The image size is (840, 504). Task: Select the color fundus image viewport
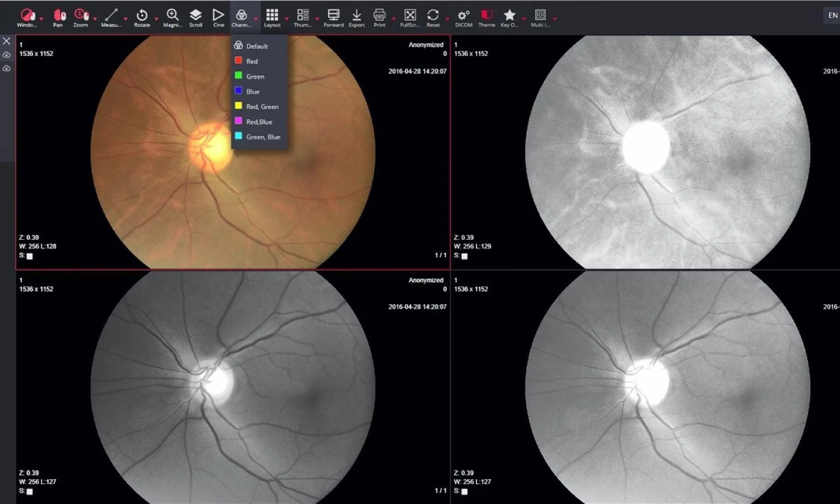pos(233,152)
